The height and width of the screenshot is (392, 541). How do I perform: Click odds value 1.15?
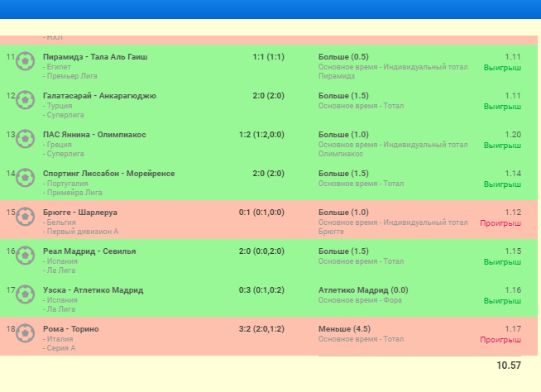tap(513, 251)
